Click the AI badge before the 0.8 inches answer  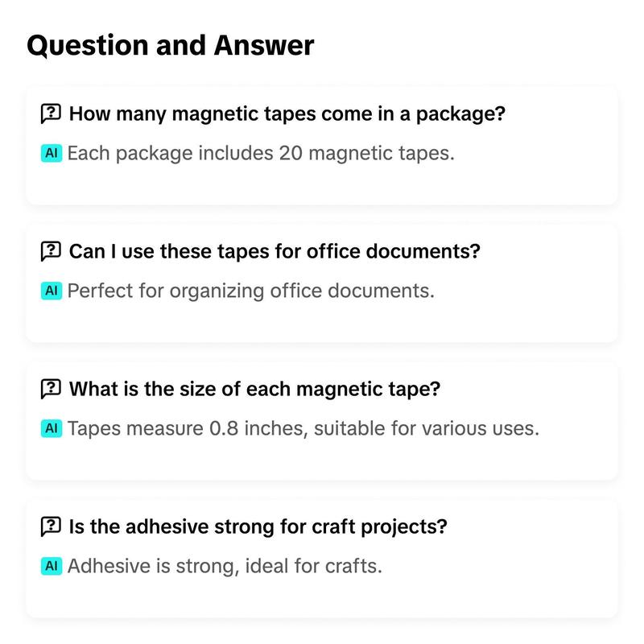click(x=52, y=428)
